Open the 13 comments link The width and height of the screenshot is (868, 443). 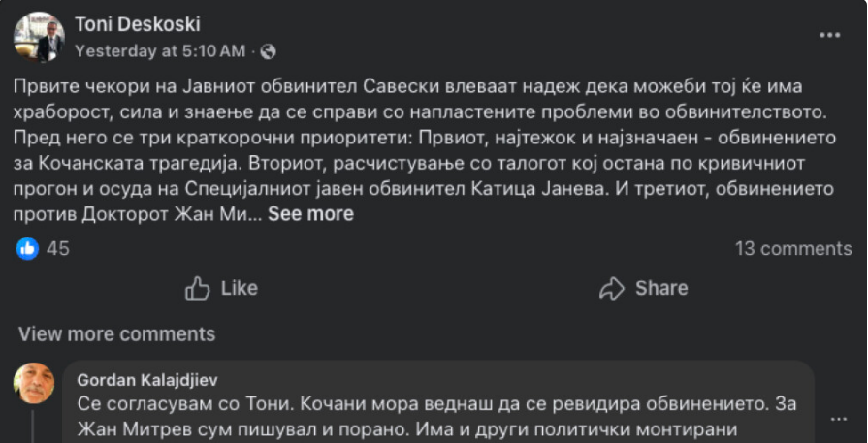(792, 249)
